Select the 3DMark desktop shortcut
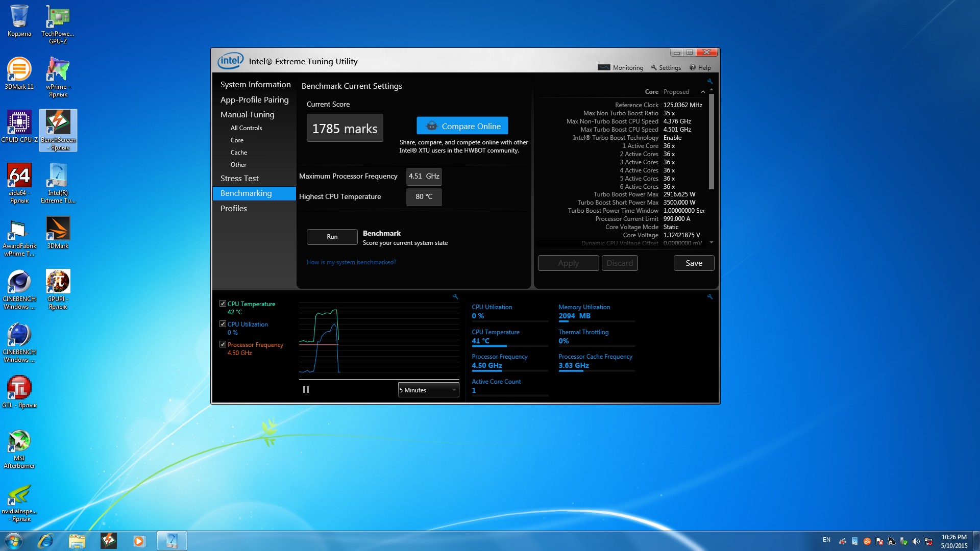980x551 pixels. tap(58, 233)
